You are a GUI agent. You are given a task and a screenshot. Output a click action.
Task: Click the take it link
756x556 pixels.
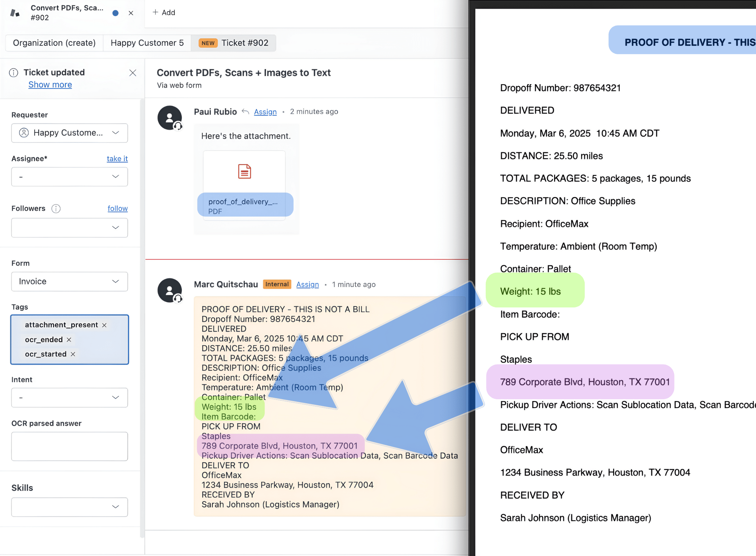point(117,159)
